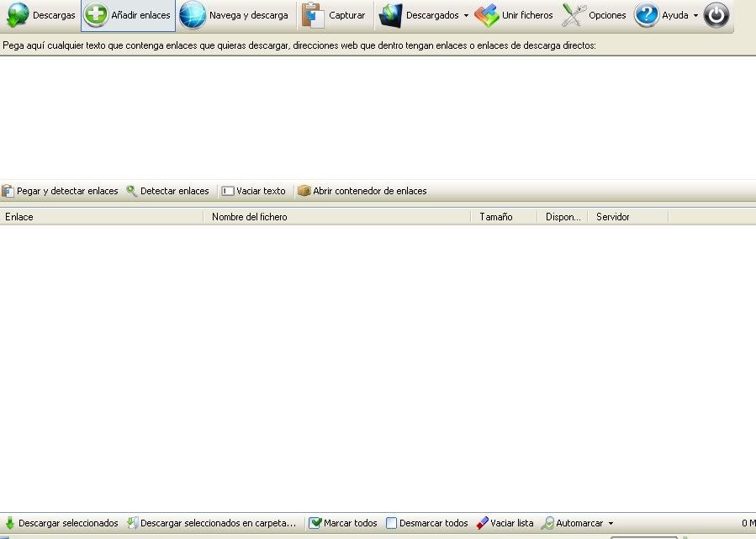Click inside the paste links text area

(378, 116)
